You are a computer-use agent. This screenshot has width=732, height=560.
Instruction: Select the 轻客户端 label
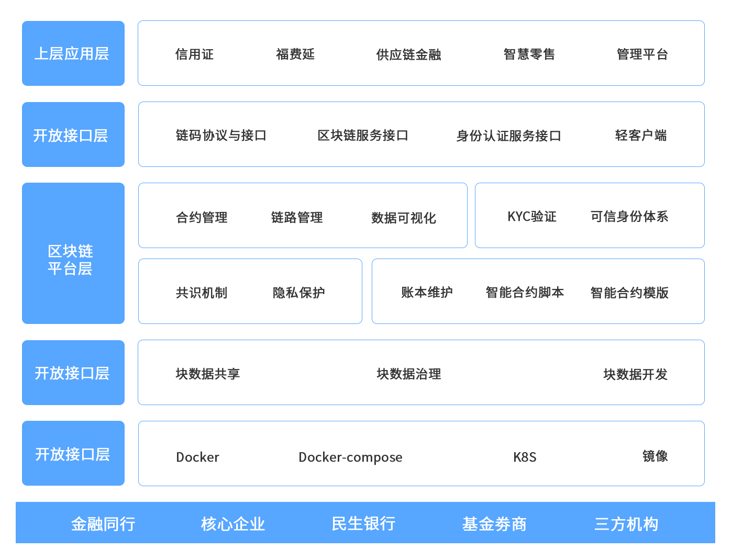coord(640,136)
